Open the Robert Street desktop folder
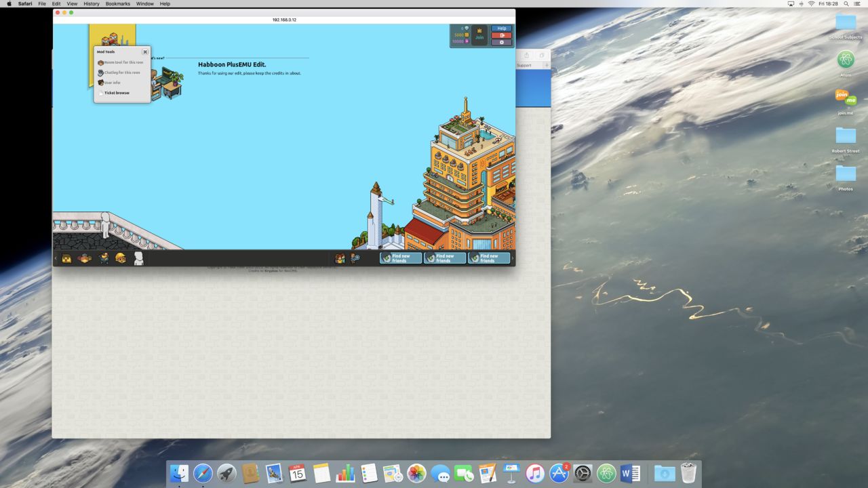 (x=846, y=140)
